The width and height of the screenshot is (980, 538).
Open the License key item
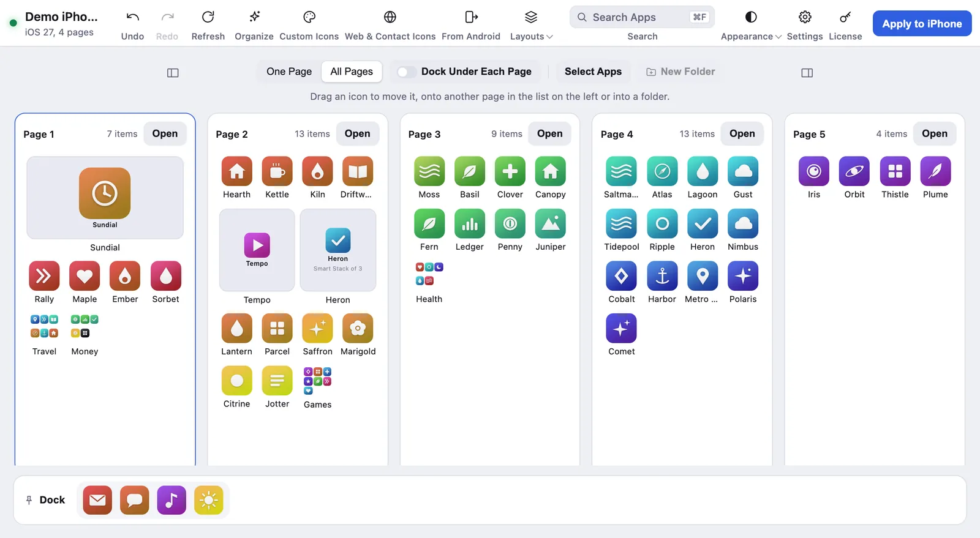point(845,24)
